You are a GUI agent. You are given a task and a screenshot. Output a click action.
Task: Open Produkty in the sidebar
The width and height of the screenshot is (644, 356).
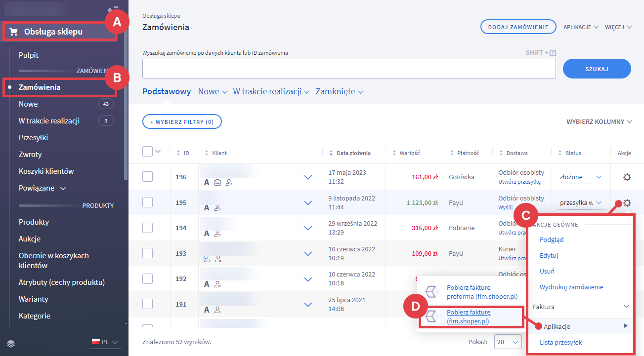34,222
